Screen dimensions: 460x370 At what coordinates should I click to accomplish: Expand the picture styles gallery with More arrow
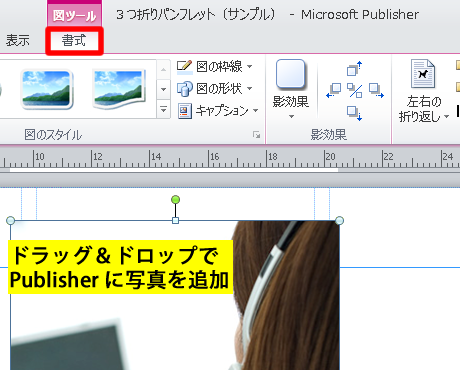(163, 109)
